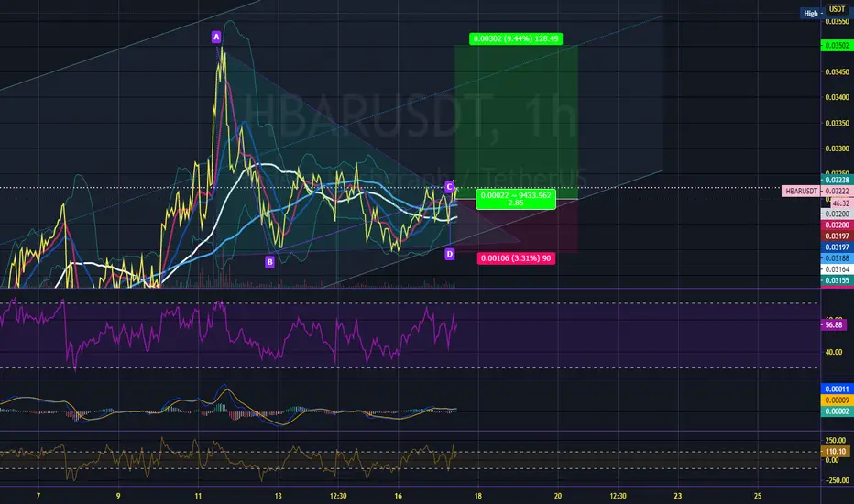Click date label 18 on time axis

click(478, 496)
